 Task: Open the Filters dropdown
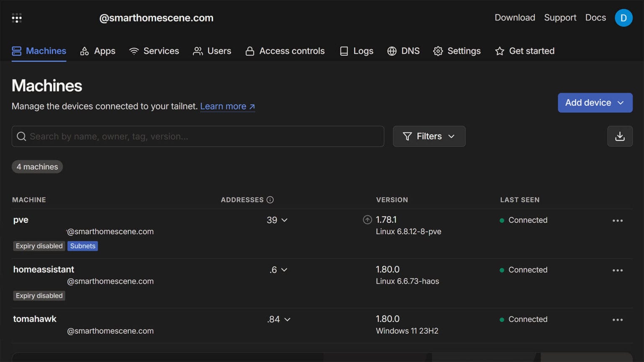428,136
